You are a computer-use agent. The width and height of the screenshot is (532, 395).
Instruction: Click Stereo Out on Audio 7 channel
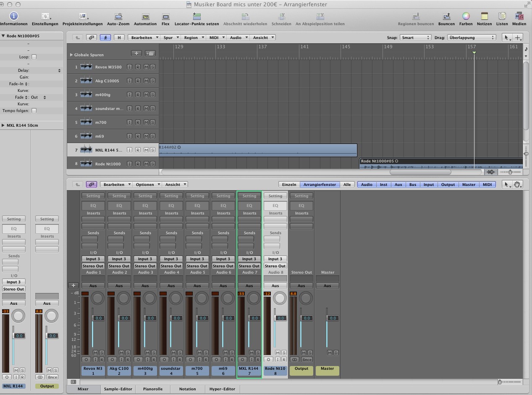(249, 266)
